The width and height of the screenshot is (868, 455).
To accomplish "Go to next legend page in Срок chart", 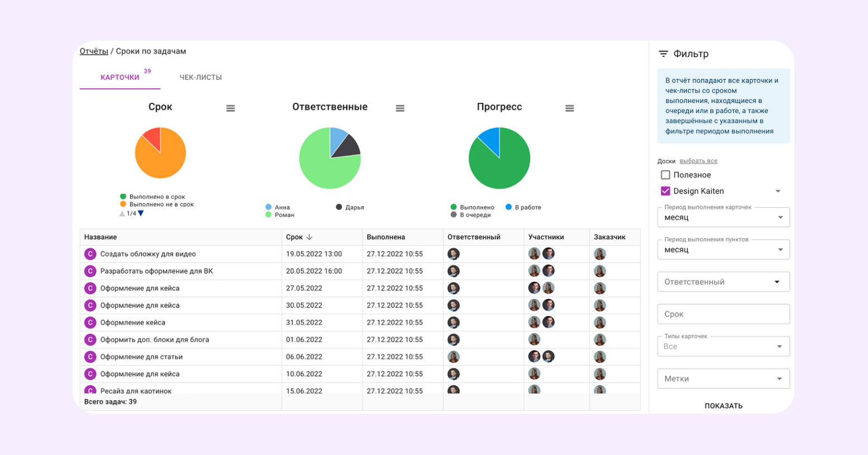I will point(141,214).
